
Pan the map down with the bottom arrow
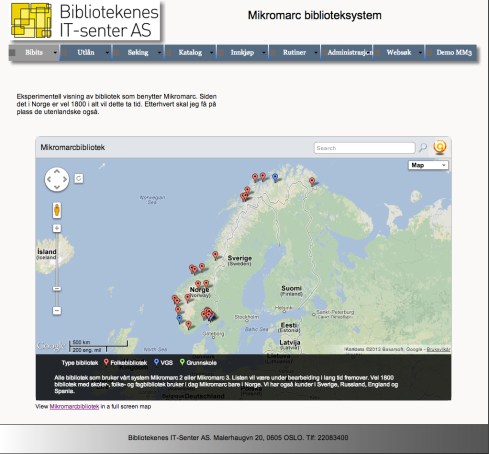point(57,187)
